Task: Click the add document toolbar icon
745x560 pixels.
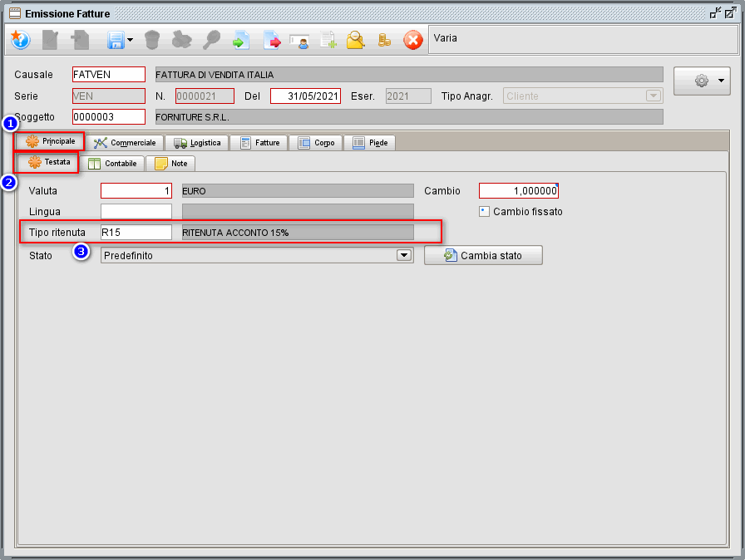Action: pos(328,40)
